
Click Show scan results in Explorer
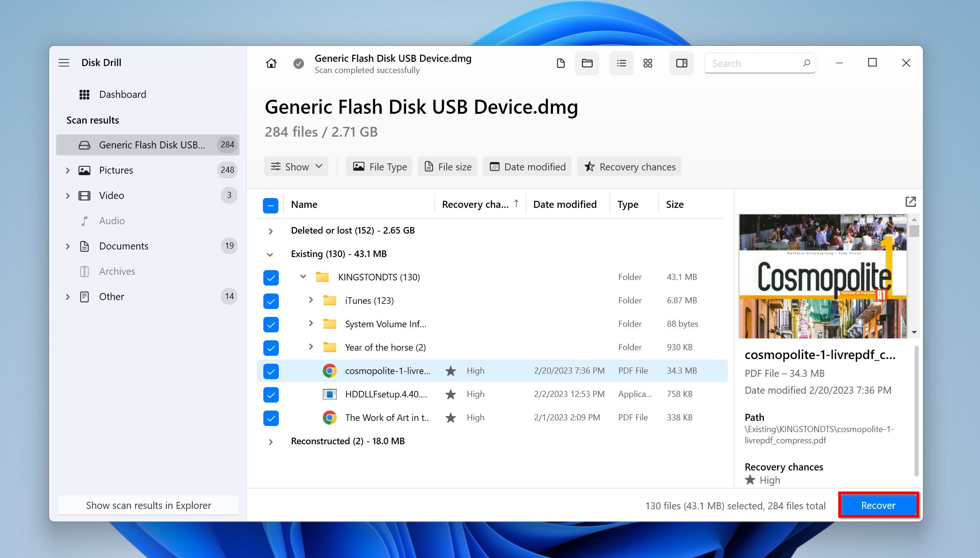point(148,505)
